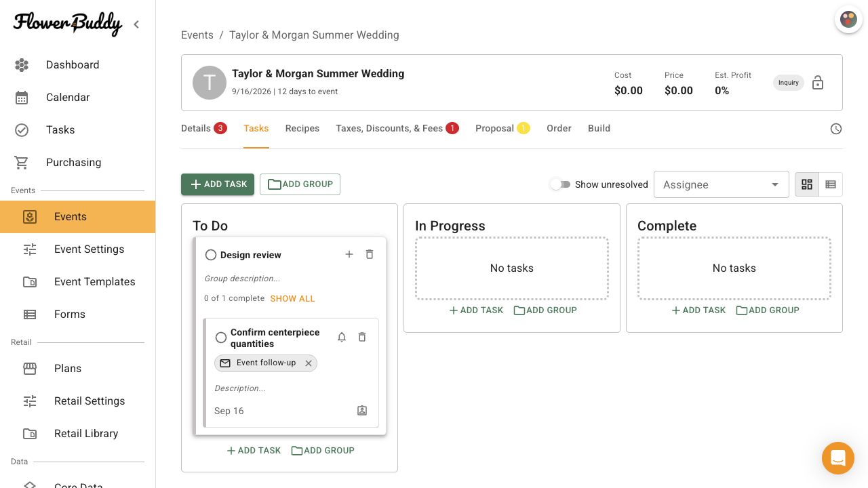Remove the Event follow-up chip
The width and height of the screenshot is (868, 488).
[x=309, y=363]
